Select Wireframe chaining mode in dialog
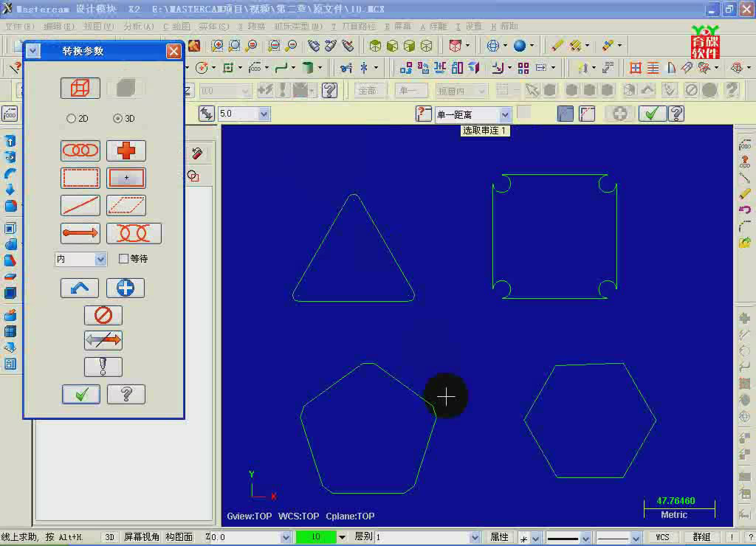 click(80, 89)
